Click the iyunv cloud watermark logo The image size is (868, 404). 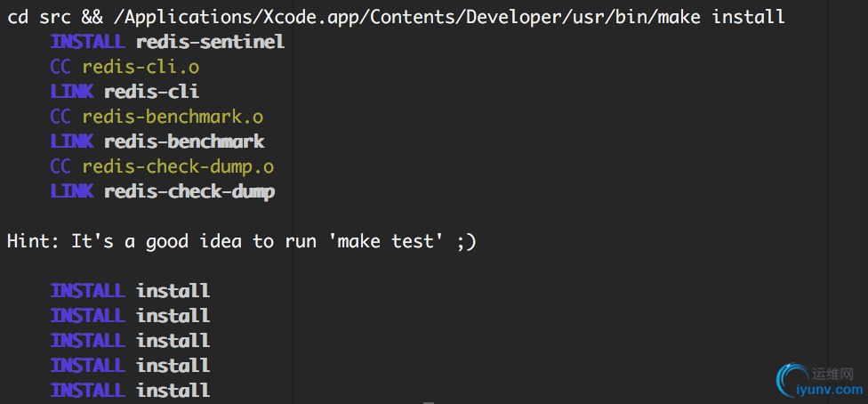(791, 379)
